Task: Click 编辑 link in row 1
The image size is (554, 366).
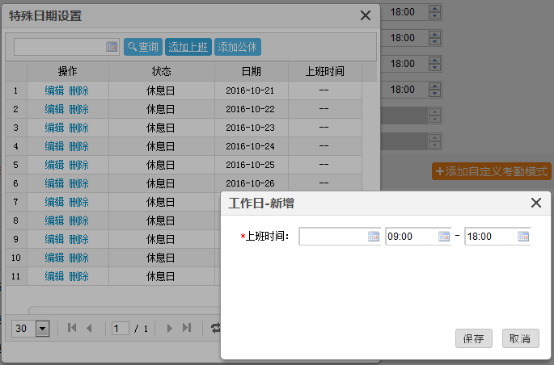Action: [54, 91]
